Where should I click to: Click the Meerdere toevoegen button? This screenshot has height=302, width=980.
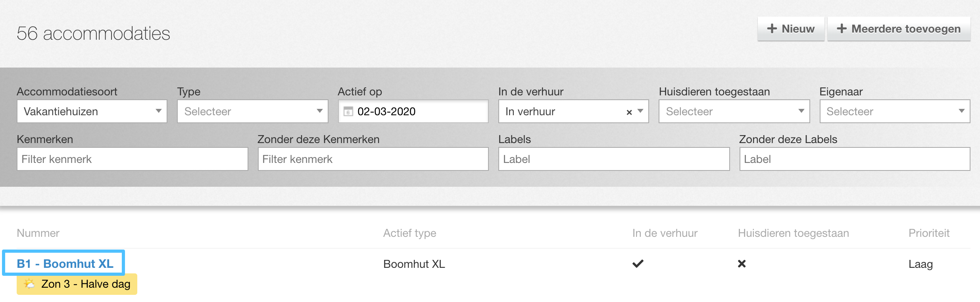899,29
